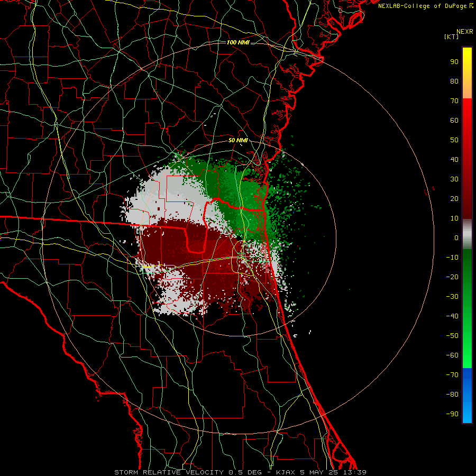Click the positive 40 scale value

[x=454, y=159]
